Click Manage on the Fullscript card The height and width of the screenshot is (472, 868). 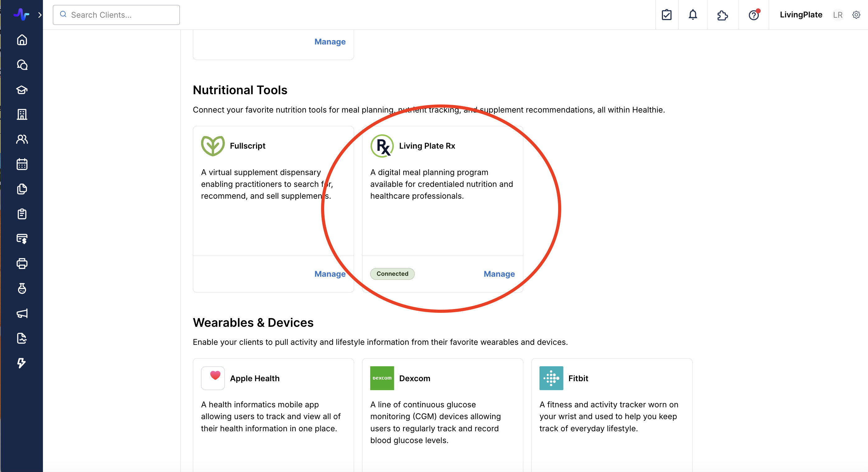329,274
